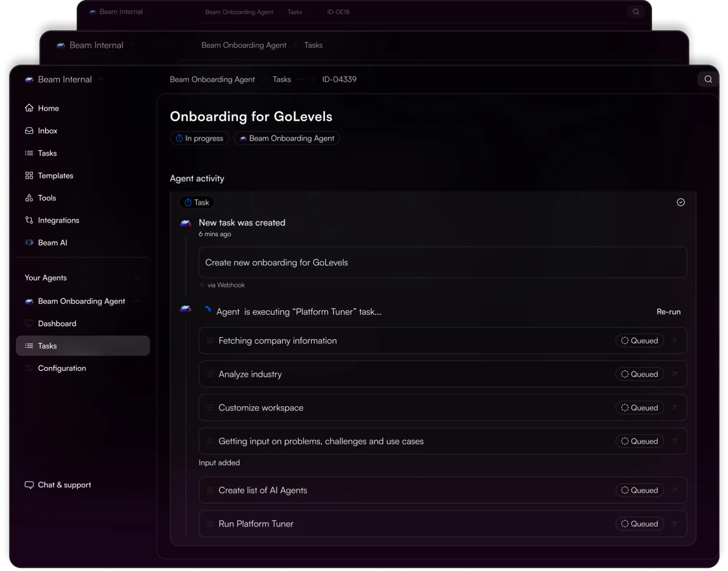
Task: Click the Re-run button
Action: pos(669,312)
